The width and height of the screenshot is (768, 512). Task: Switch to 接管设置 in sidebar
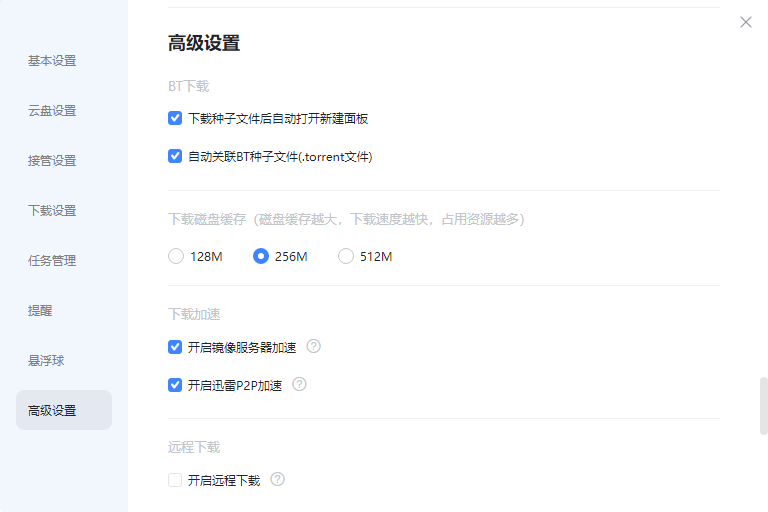coord(52,161)
